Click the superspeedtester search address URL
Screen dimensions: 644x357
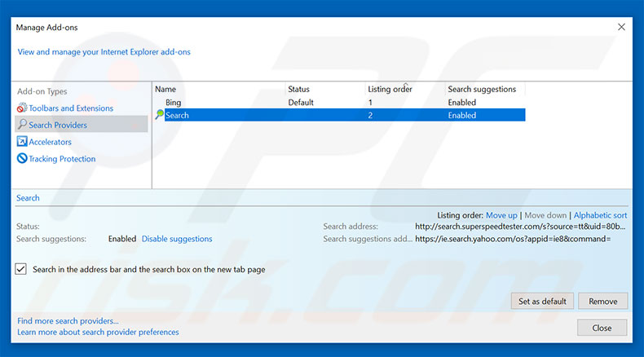point(520,227)
